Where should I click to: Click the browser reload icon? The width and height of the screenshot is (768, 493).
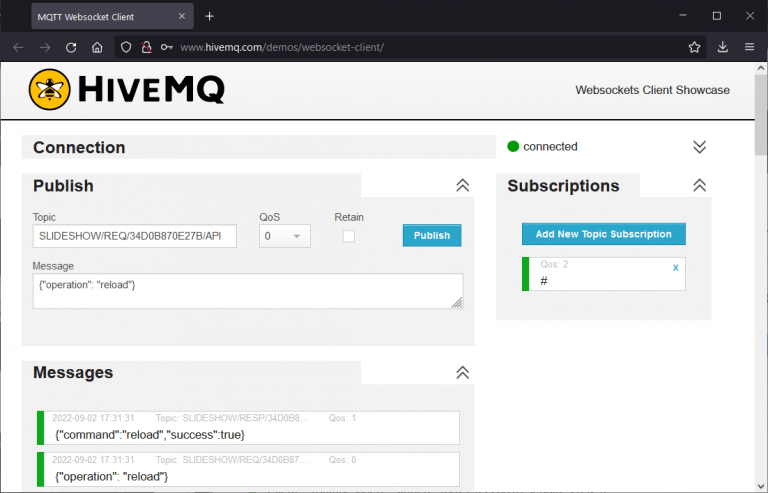click(71, 47)
